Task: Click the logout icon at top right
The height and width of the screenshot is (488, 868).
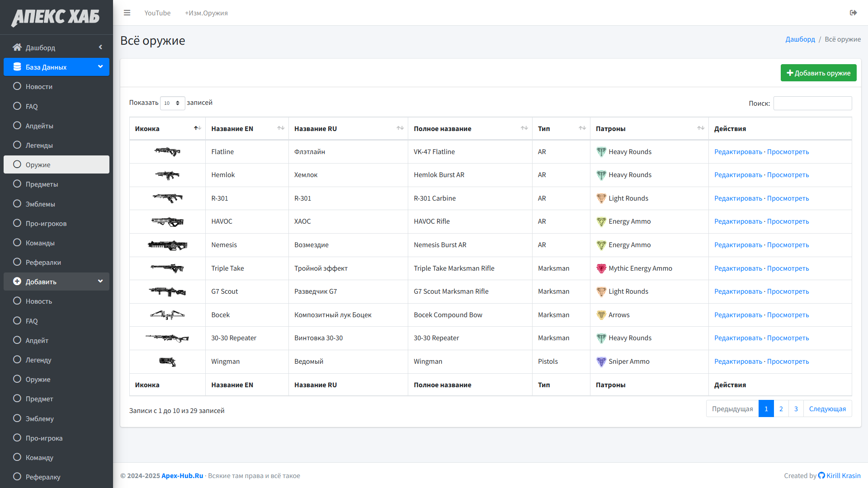Action: pos(853,13)
